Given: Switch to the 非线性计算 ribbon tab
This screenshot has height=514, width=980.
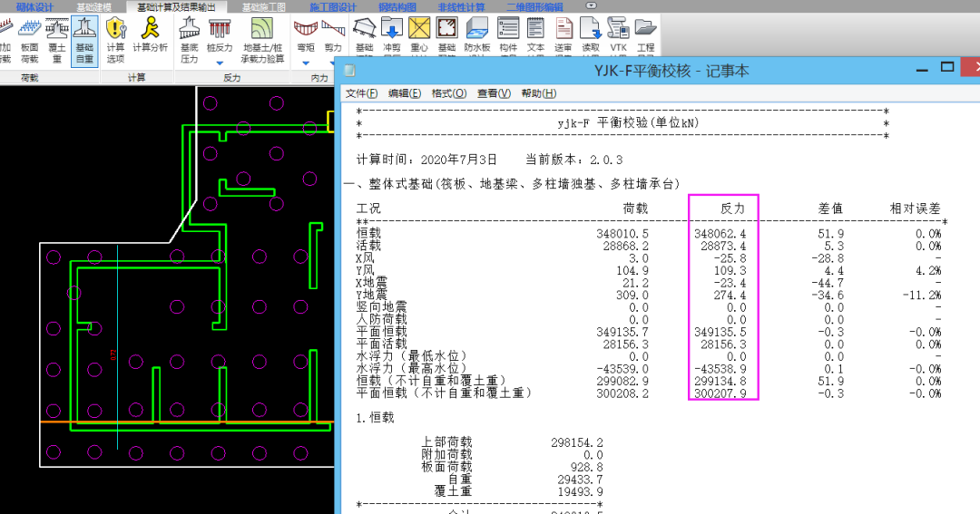Looking at the screenshot, I should pos(461,7).
